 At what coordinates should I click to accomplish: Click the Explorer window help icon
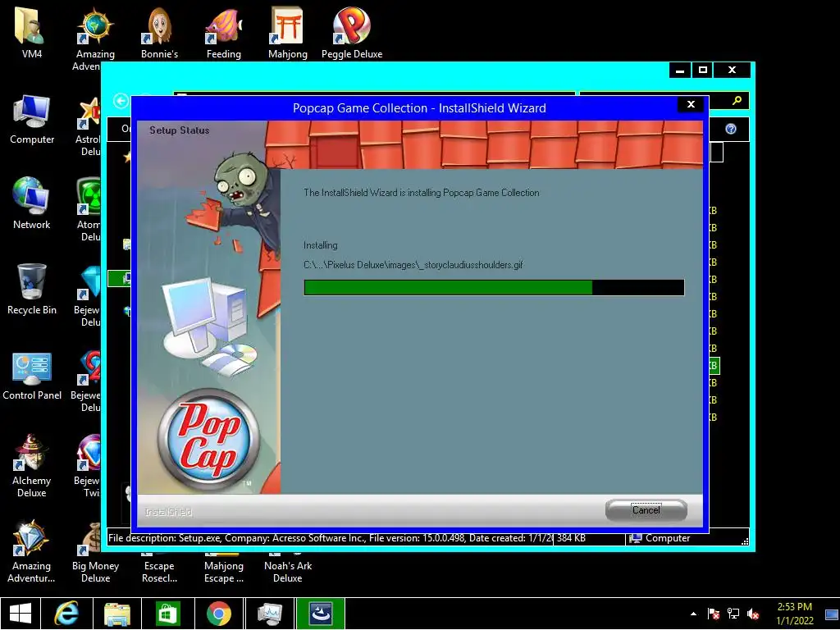(731, 129)
